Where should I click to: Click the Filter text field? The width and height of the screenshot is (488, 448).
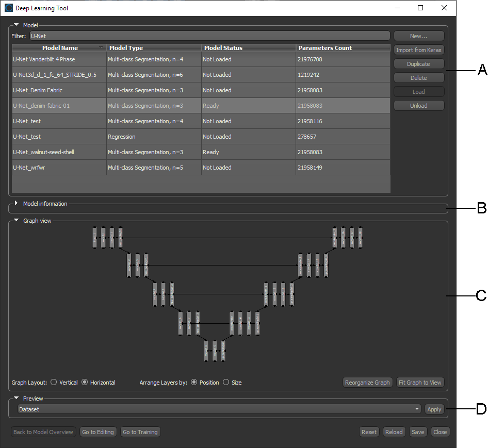(x=209, y=36)
